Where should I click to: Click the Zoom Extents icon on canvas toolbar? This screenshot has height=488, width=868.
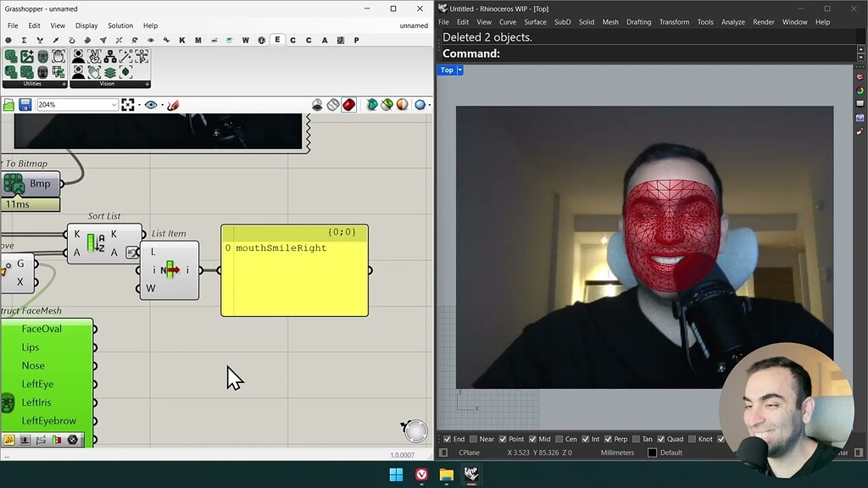[x=128, y=105]
